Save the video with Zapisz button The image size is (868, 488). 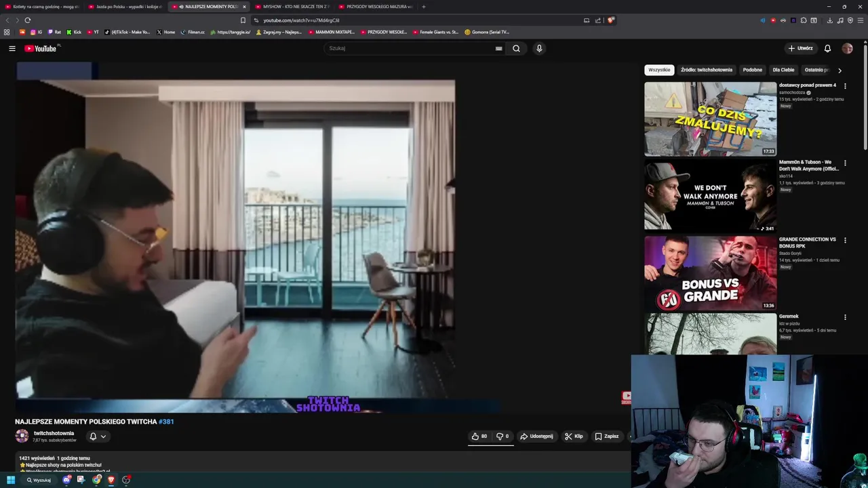click(x=607, y=436)
